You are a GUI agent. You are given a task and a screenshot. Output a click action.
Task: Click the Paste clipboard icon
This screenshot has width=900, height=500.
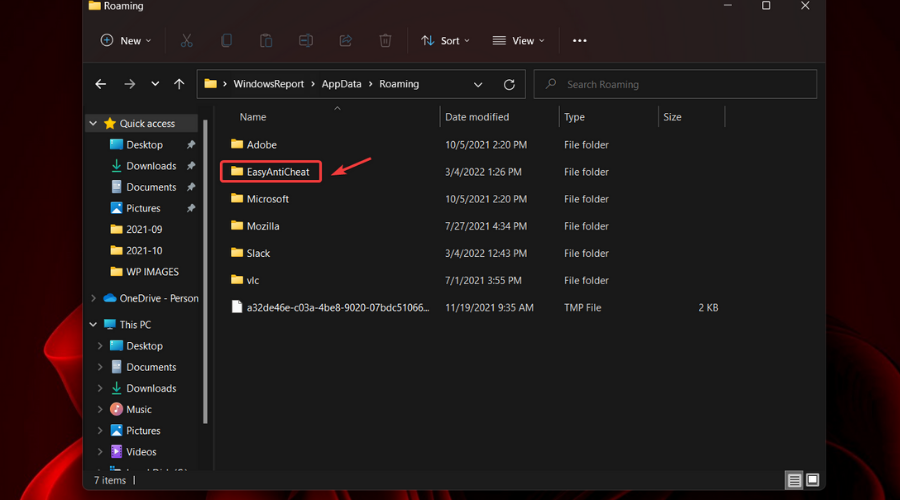[266, 41]
